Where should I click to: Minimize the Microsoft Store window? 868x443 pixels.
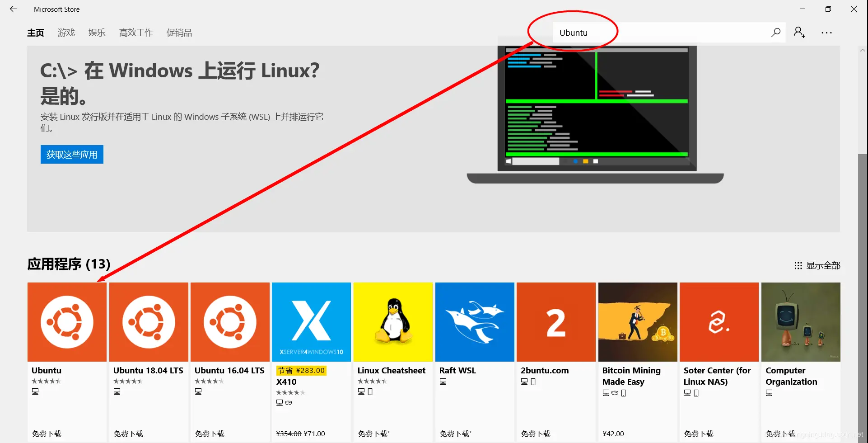tap(803, 9)
